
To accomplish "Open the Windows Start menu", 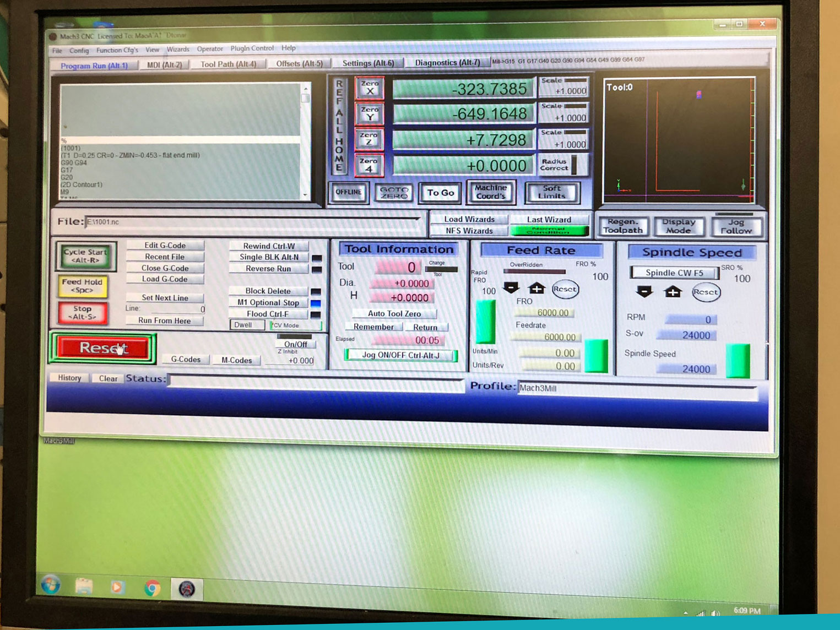I will pos(51,584).
